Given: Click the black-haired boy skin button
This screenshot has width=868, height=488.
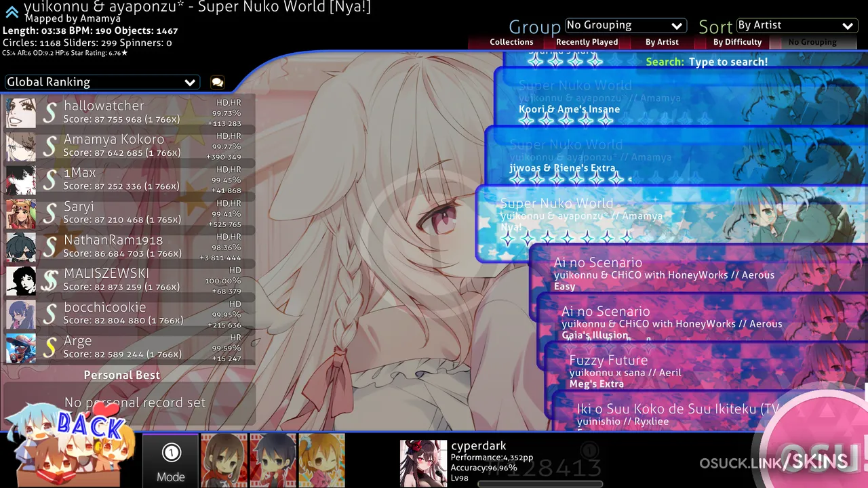Looking at the screenshot, I should coord(273,460).
